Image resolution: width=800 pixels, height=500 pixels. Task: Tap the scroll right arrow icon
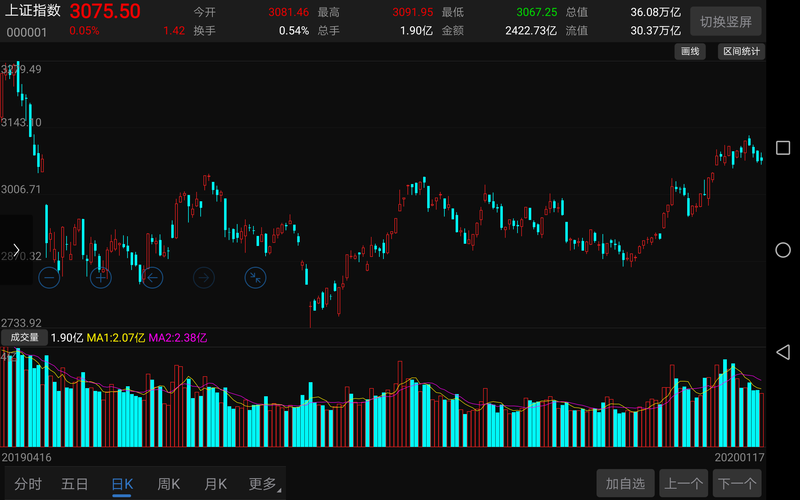coord(204,278)
